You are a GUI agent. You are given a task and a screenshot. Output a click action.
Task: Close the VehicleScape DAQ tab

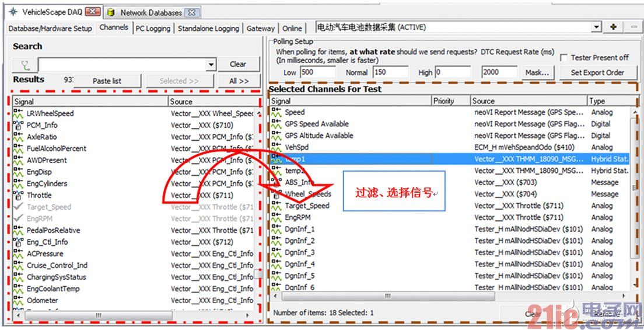(x=93, y=12)
